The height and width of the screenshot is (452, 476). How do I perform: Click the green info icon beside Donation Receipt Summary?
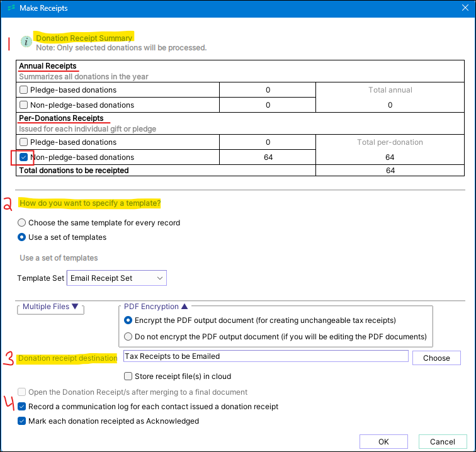coord(26,42)
